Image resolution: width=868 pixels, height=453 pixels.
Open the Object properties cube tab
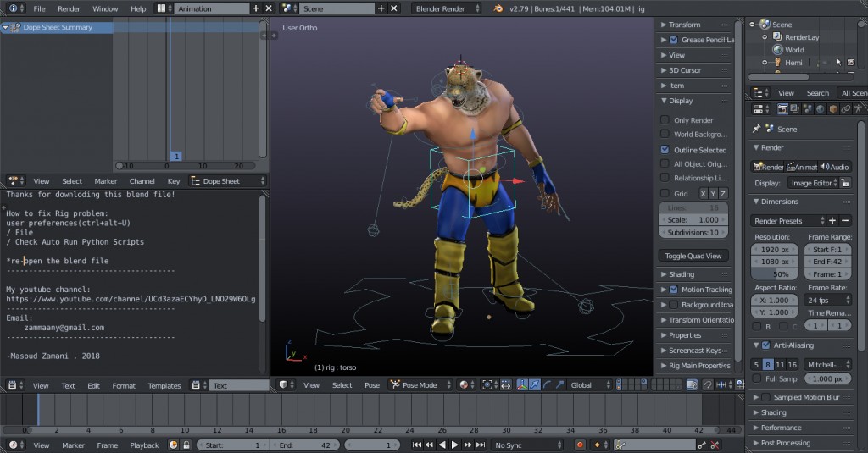[x=832, y=109]
